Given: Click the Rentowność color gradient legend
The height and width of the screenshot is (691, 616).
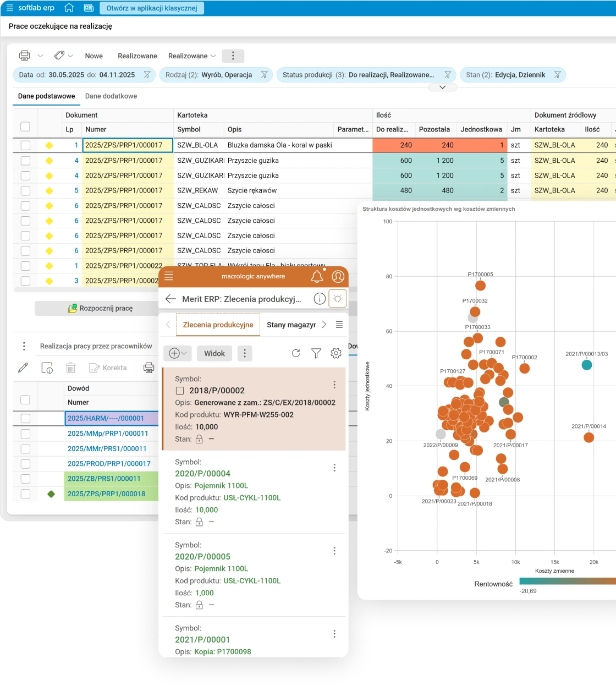Looking at the screenshot, I should pyautogui.click(x=566, y=581).
